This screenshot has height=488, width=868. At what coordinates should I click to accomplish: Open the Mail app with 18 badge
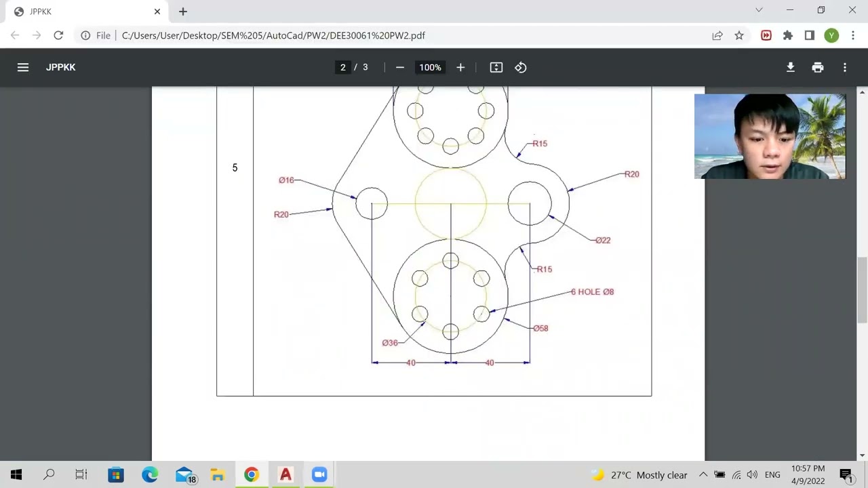184,474
